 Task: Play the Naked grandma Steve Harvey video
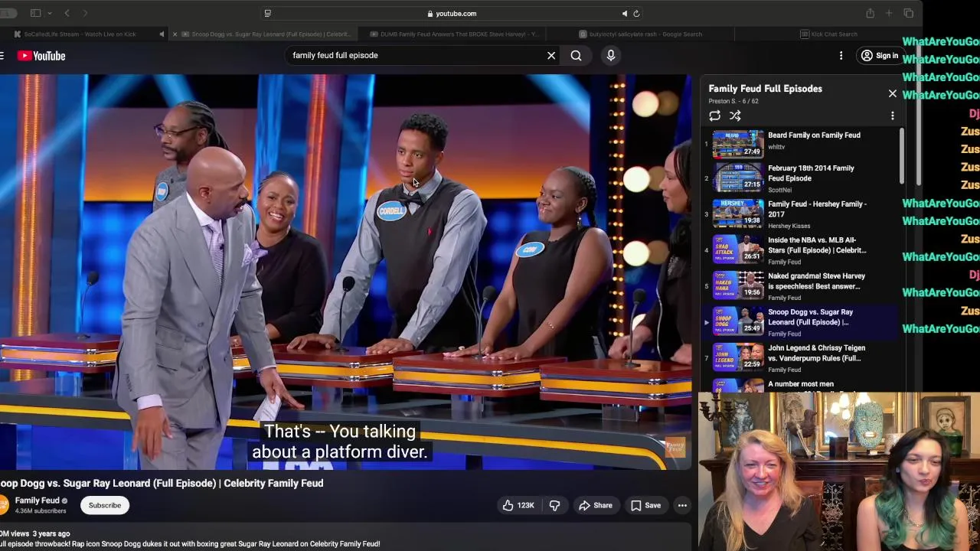click(x=816, y=281)
